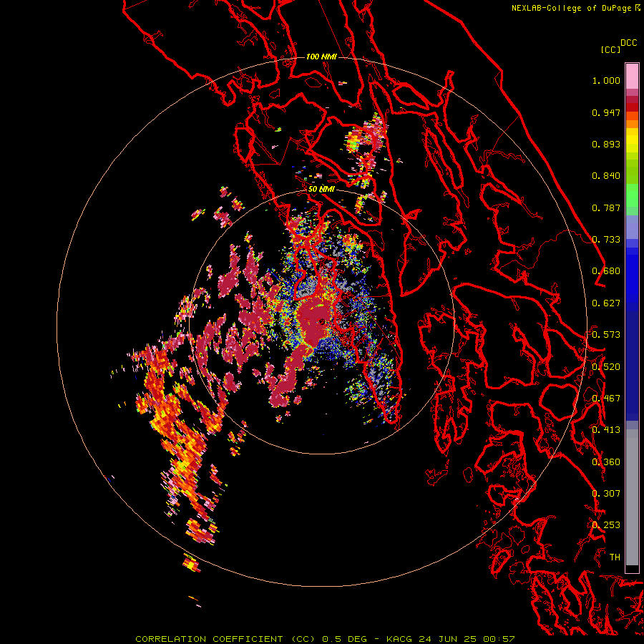
Task: Click the [CC] units label
Action: tap(610, 49)
